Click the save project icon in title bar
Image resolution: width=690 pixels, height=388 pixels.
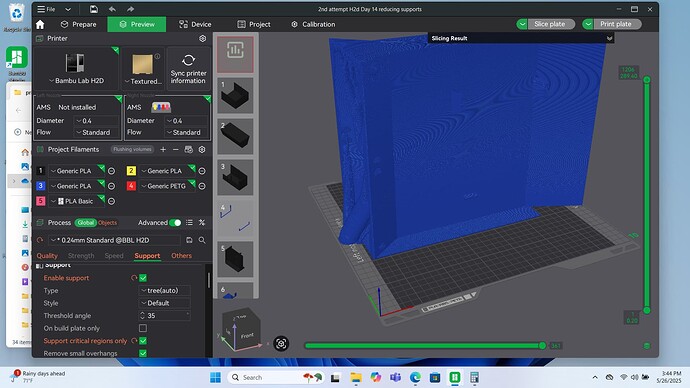pyautogui.click(x=93, y=9)
